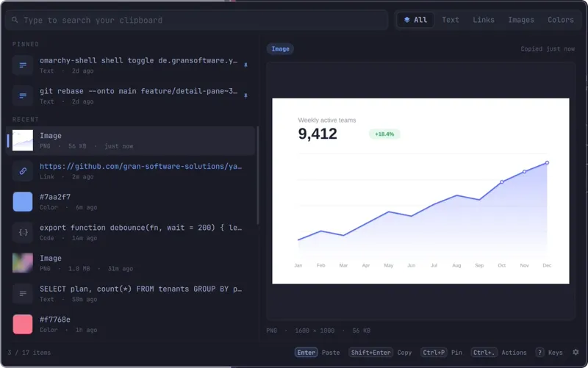Click the code braces icon of the debounce entry
Screen dimensions: 588x368
click(23, 232)
